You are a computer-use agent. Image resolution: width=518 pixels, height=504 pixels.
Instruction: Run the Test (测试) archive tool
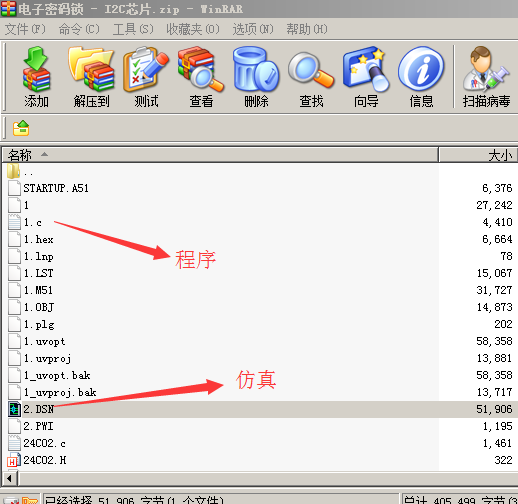pyautogui.click(x=146, y=69)
